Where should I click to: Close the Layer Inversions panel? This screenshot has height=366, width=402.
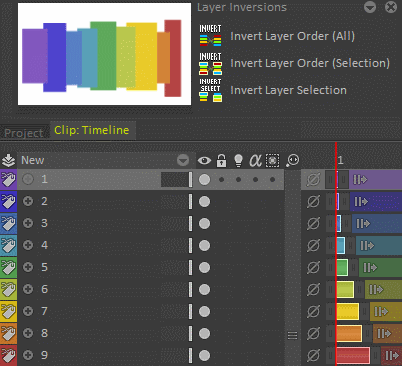point(391,7)
